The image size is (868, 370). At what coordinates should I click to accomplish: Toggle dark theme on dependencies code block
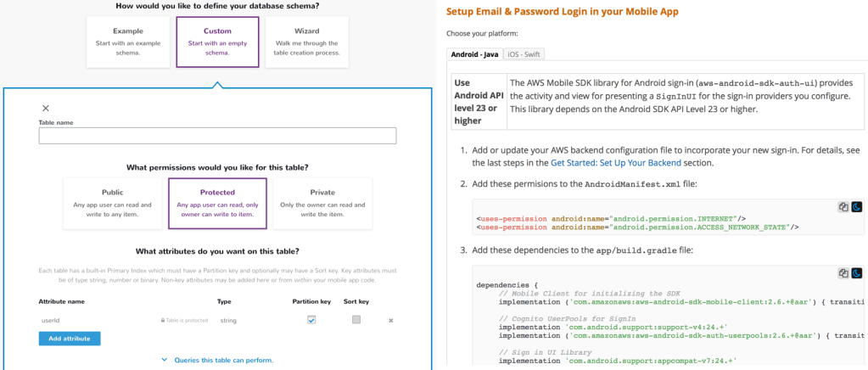(857, 273)
